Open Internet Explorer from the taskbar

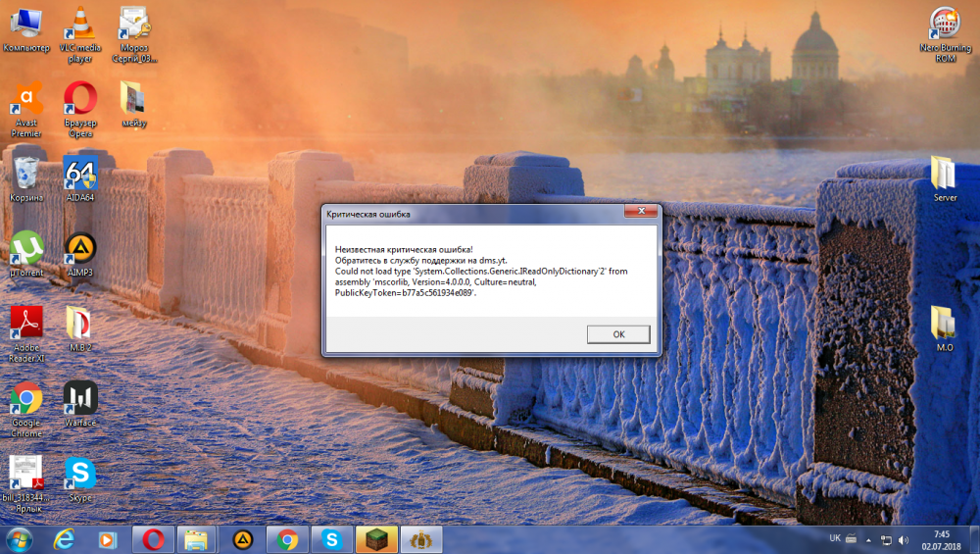64,538
